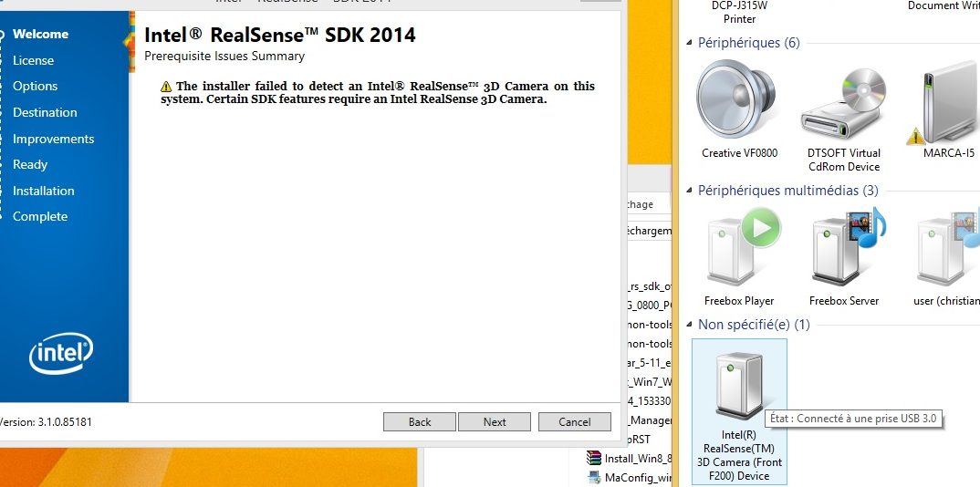Go to the Complete step
Image resolution: width=980 pixels, height=487 pixels.
click(x=40, y=217)
